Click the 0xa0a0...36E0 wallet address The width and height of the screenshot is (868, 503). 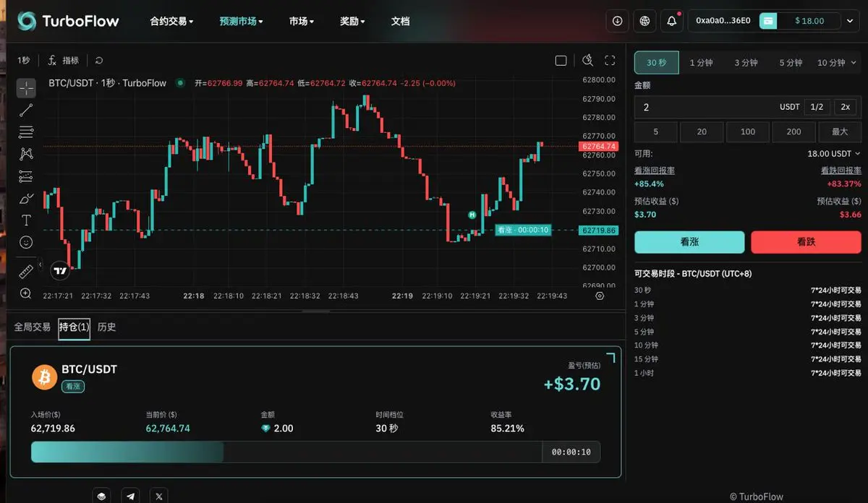[723, 21]
